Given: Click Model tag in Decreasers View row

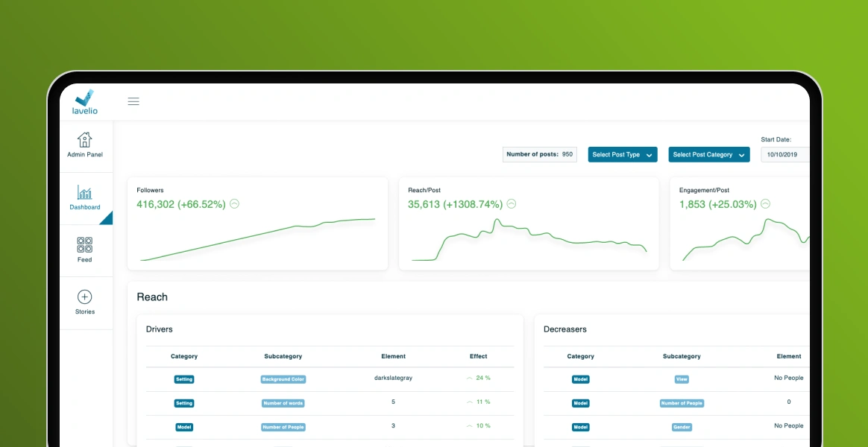Looking at the screenshot, I should pos(581,379).
